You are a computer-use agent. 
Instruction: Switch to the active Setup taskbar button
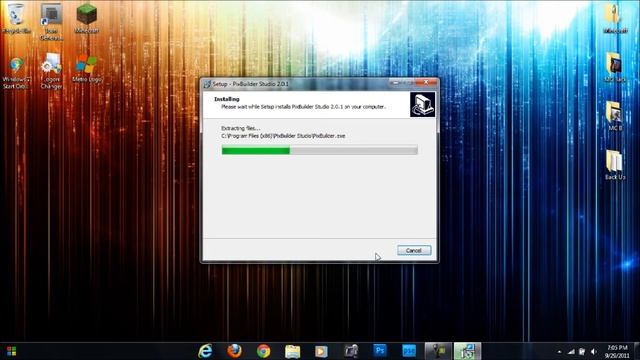467,351
